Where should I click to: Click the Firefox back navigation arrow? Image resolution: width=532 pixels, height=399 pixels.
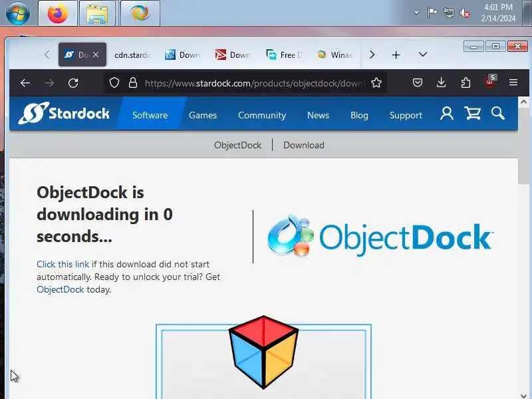[x=25, y=82]
